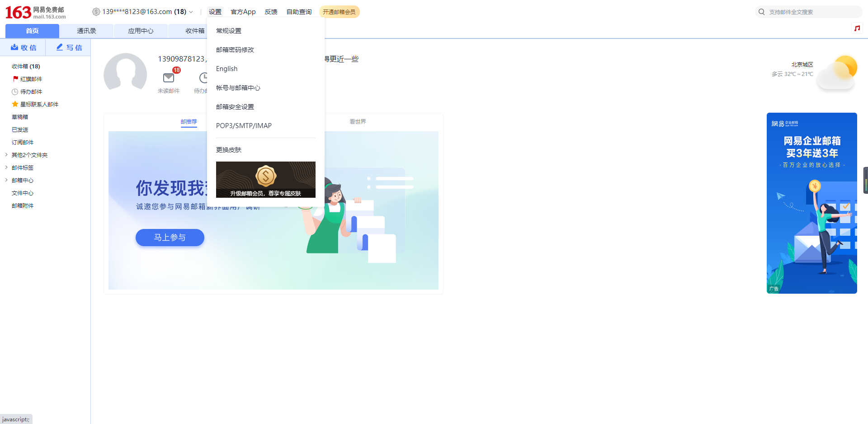Open the 网易企业邮箱 ad banner
Screen dimensions: 868x424
tap(812, 203)
